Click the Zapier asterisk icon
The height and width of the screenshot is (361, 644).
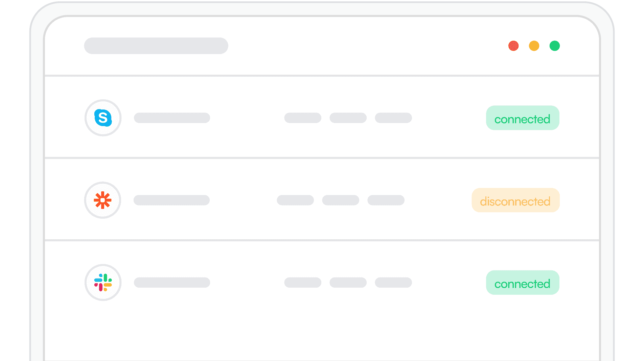[102, 200]
